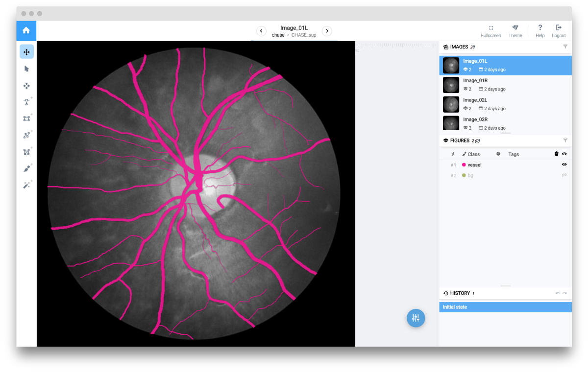Select the add polyline tool
This screenshot has width=588, height=375.
tap(26, 135)
